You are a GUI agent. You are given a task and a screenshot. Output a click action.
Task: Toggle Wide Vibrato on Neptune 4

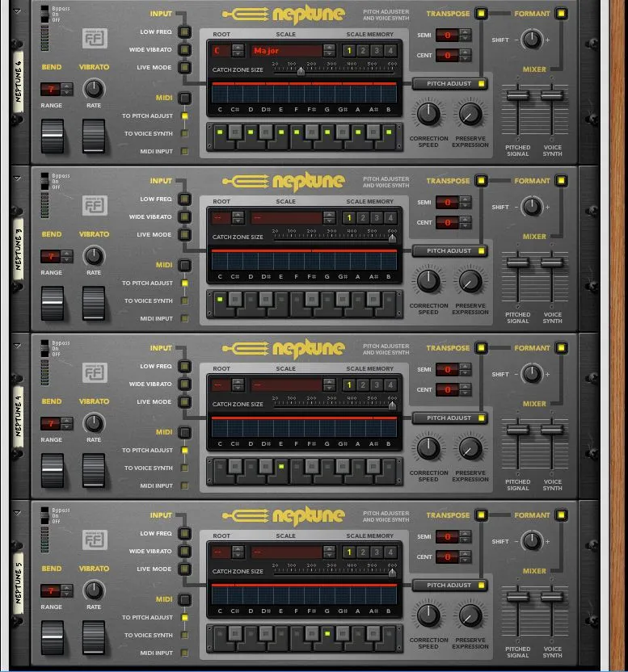(x=184, y=384)
